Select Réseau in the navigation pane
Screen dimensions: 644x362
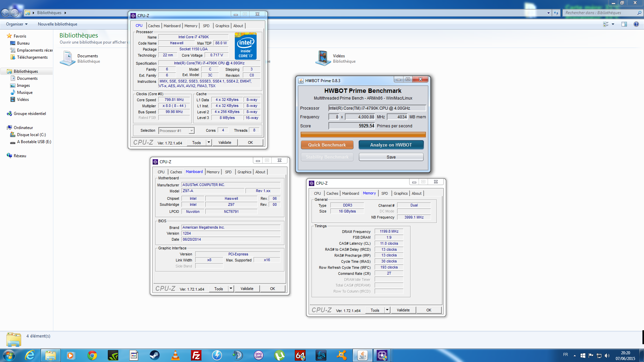[x=20, y=156]
